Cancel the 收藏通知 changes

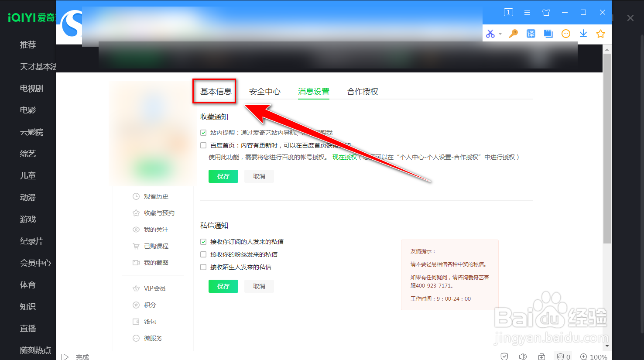pos(259,176)
